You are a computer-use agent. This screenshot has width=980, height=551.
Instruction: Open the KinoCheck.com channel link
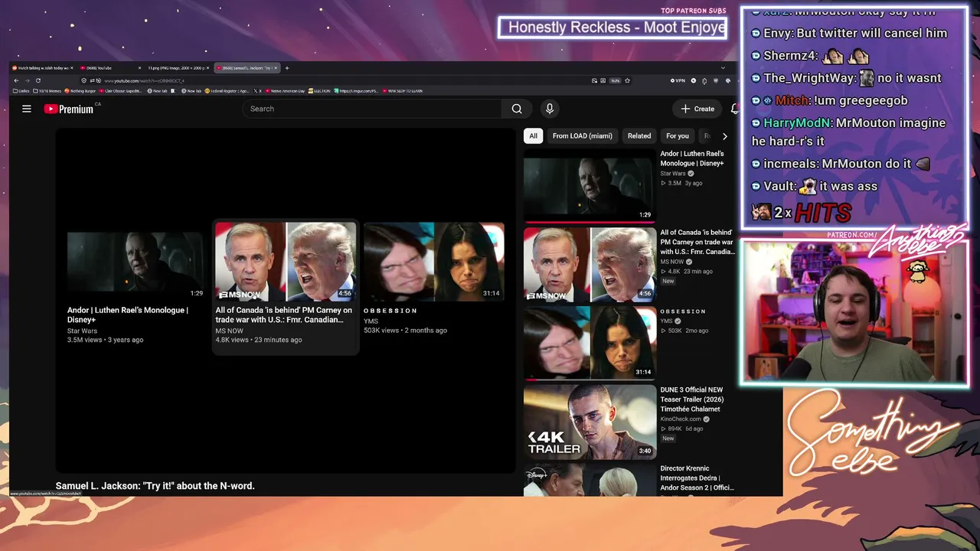coord(681,419)
